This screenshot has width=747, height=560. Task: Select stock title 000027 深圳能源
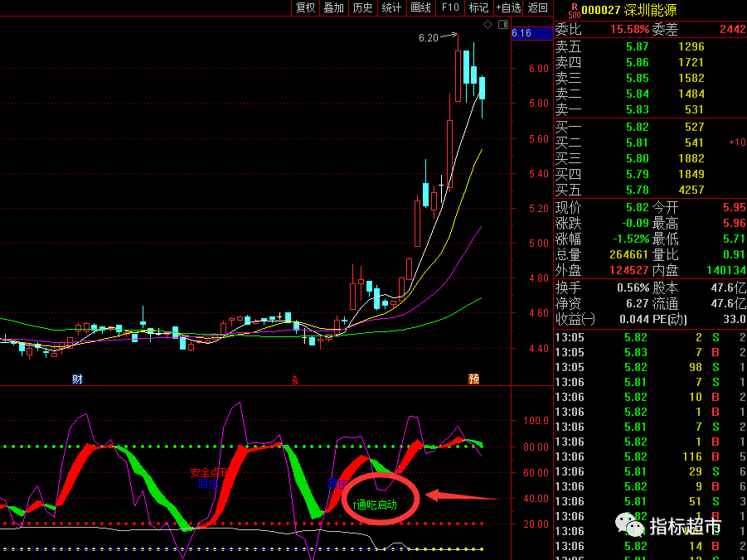628,10
